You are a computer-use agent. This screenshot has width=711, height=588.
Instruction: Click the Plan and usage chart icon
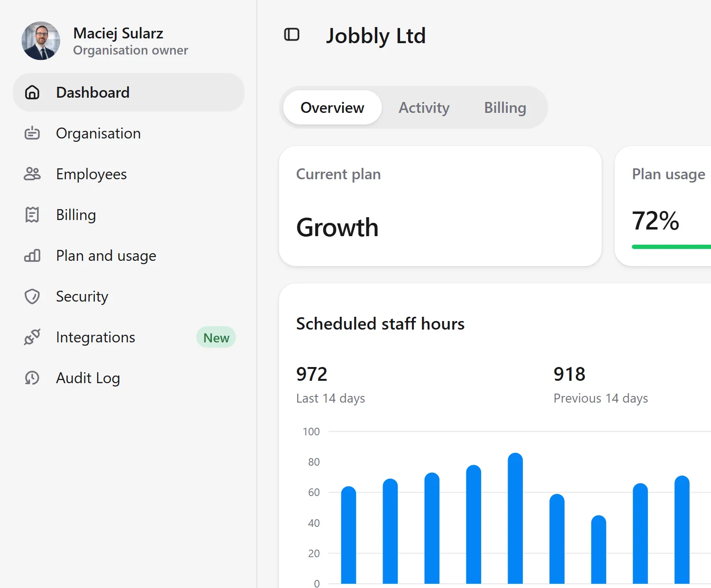(32, 256)
